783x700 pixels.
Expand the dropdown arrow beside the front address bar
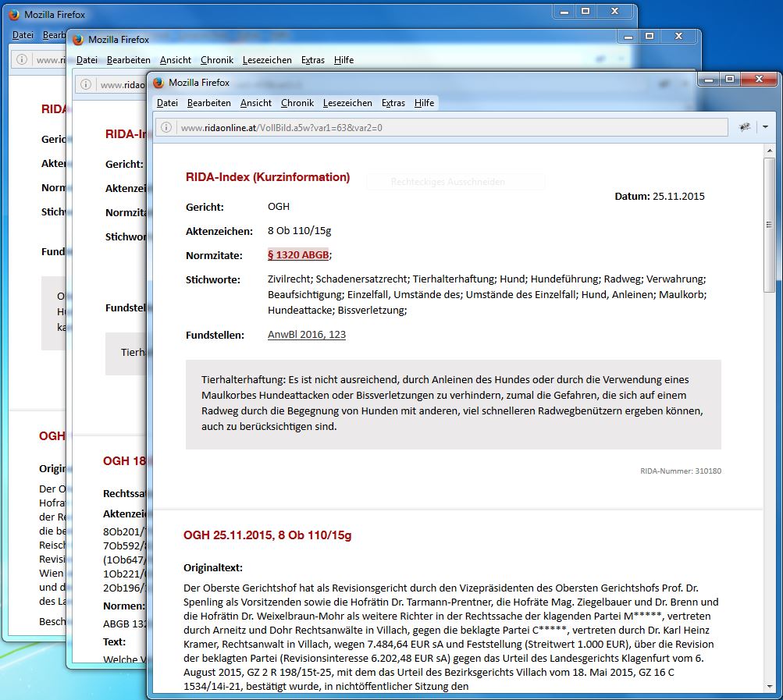coord(765,127)
